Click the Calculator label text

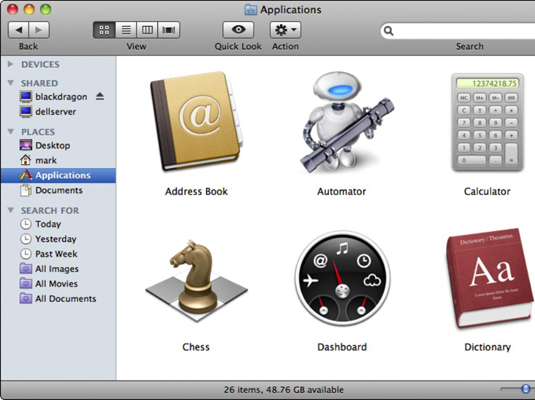[487, 191]
